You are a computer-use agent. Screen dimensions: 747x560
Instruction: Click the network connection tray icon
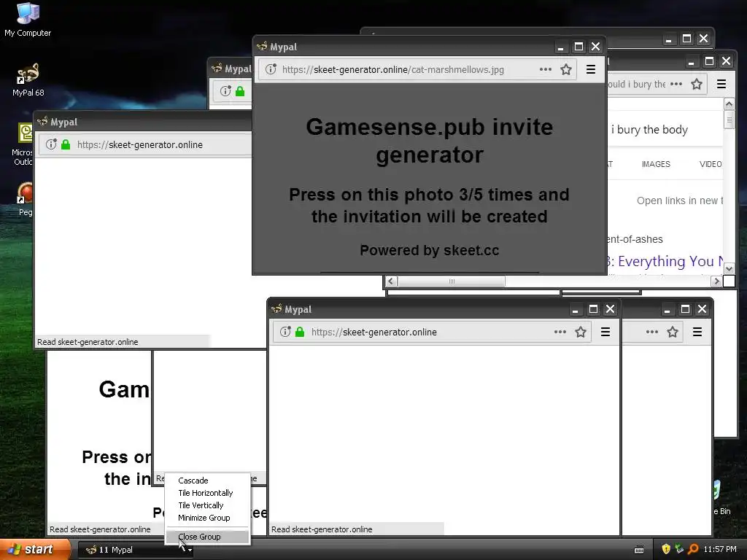679,549
